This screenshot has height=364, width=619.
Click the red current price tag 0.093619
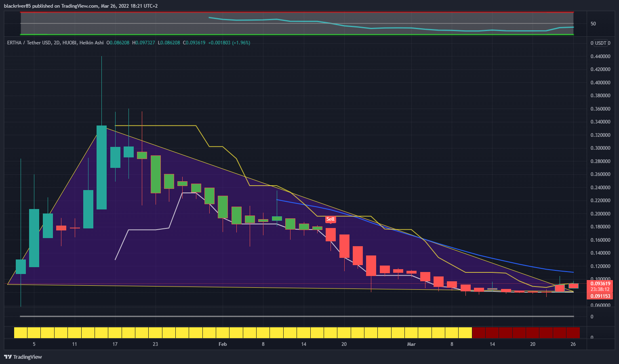[x=600, y=284]
